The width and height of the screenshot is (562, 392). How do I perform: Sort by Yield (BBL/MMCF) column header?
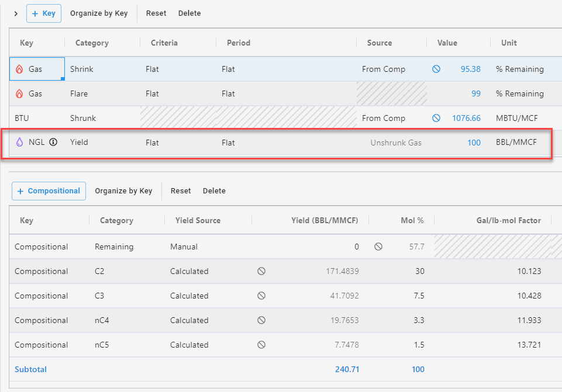coord(325,220)
